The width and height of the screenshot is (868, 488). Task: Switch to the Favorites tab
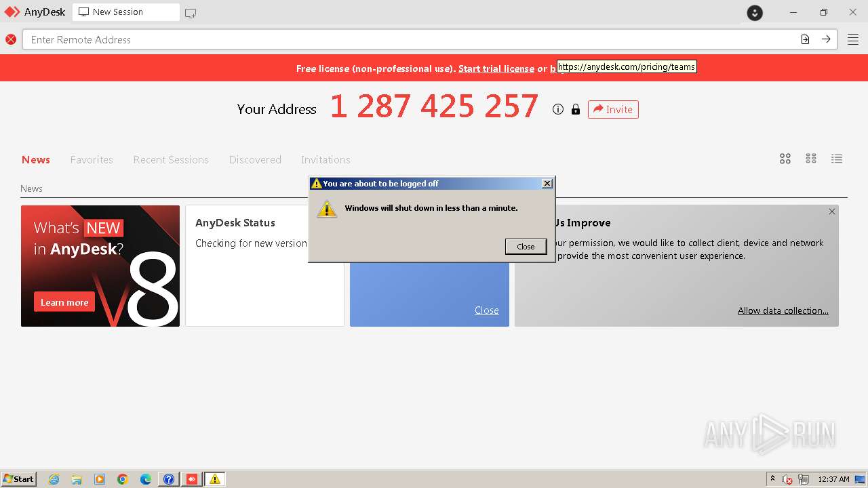coord(92,160)
